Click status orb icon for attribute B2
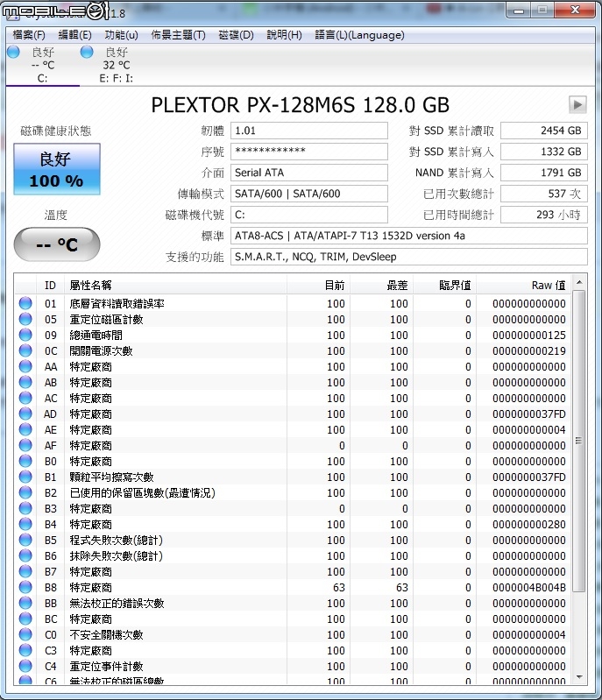This screenshot has width=602, height=700. pos(25,492)
